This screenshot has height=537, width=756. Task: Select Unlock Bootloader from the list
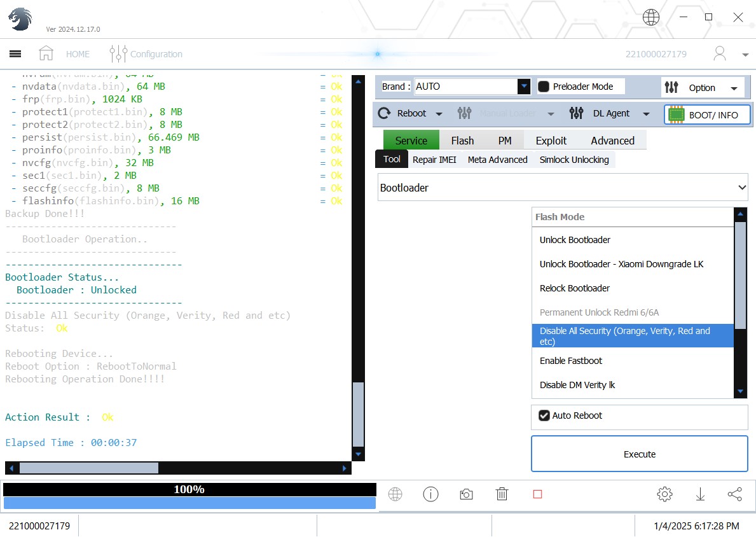[x=575, y=240]
